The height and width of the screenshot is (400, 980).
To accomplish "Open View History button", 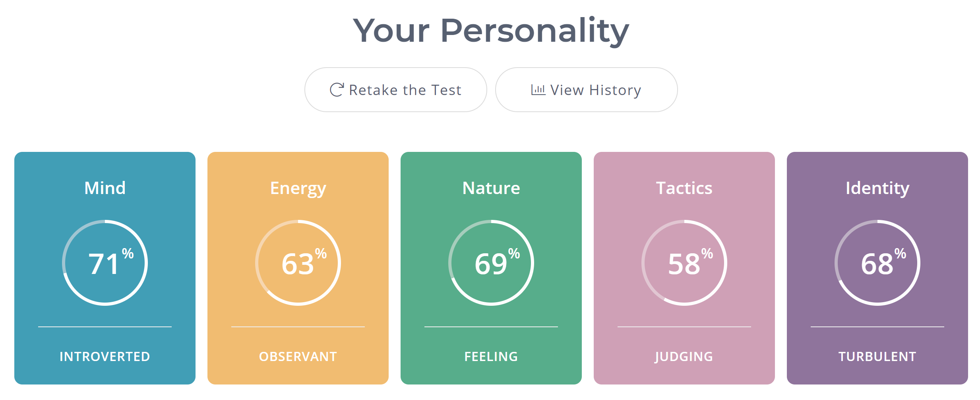I will click(586, 90).
